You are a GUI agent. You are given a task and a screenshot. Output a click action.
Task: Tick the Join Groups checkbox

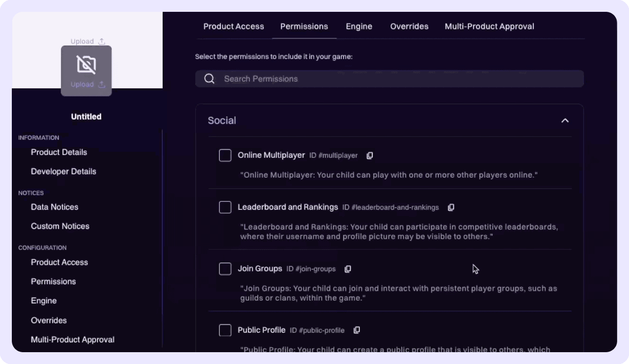click(x=225, y=269)
